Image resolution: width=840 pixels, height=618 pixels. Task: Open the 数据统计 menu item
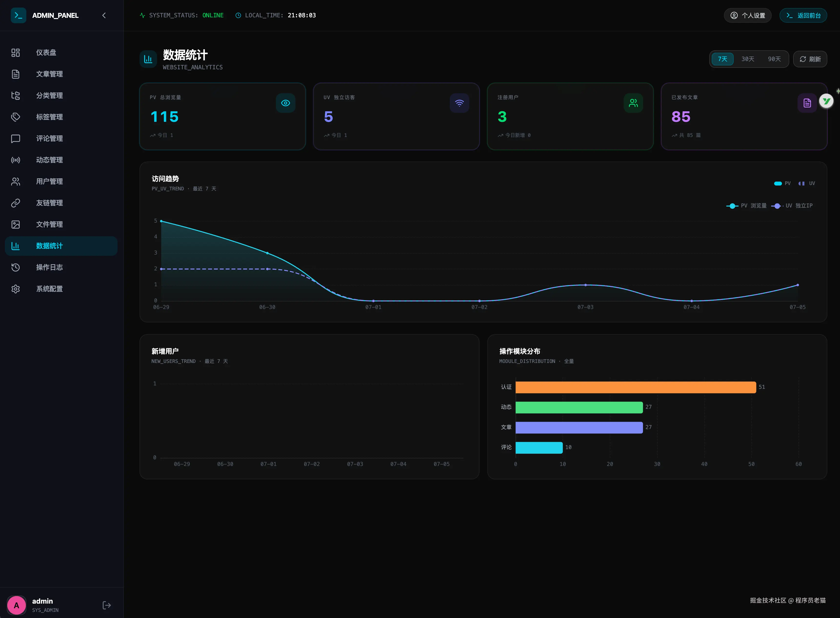point(61,246)
